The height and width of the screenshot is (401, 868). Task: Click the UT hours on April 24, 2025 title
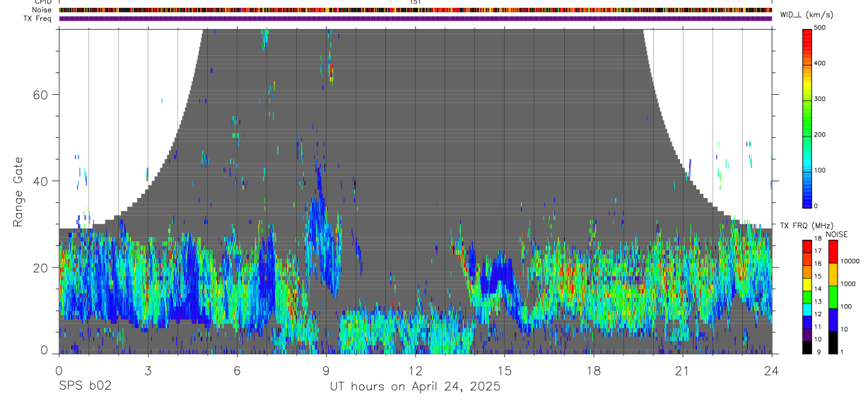point(415,387)
